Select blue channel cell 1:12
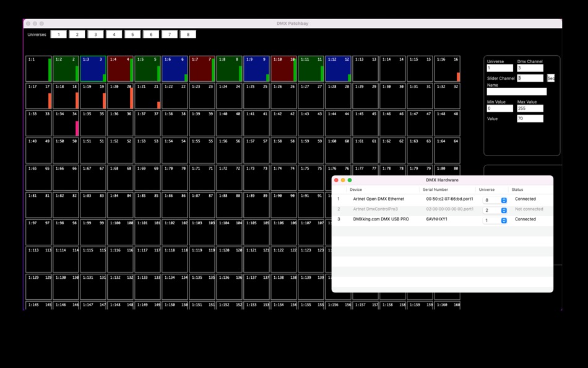 tap(338, 69)
